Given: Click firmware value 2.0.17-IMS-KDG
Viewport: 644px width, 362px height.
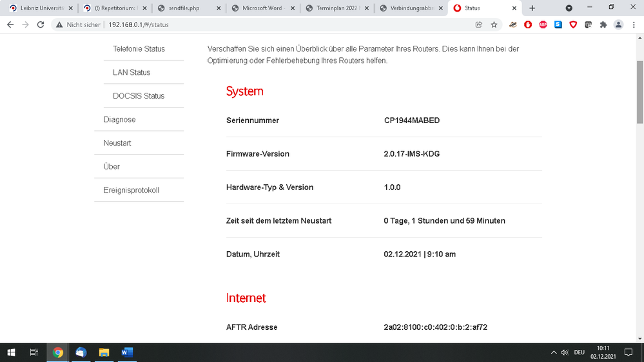Looking at the screenshot, I should point(411,154).
